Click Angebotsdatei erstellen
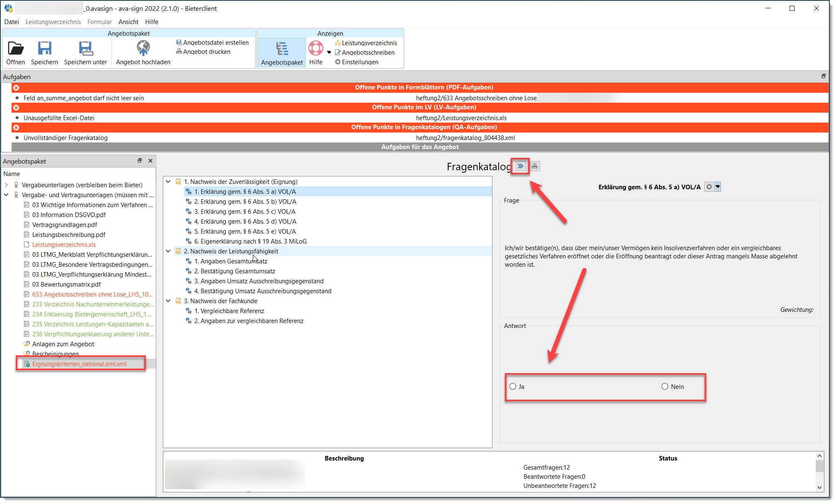This screenshot has width=836, height=504. 213,43
